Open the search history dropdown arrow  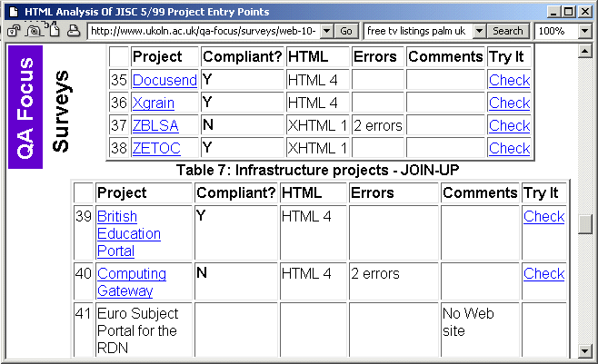(x=479, y=31)
